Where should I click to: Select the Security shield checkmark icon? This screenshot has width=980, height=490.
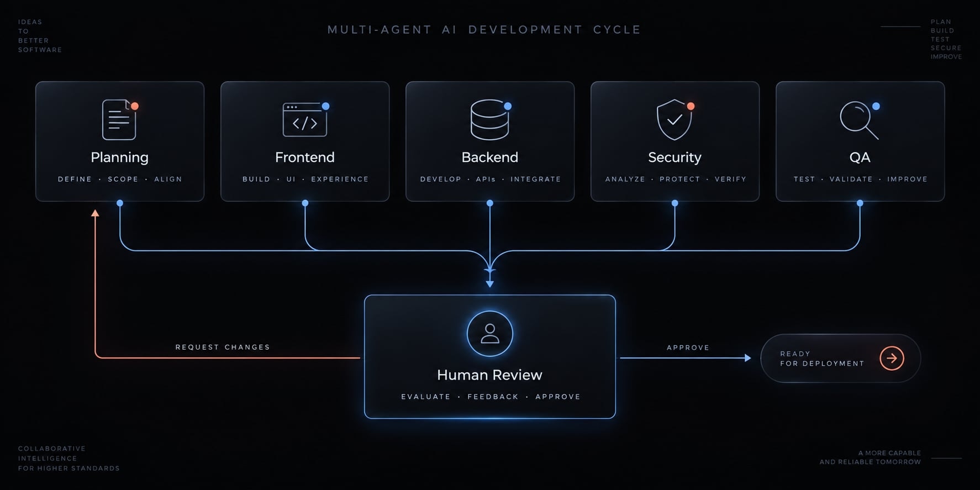tap(675, 120)
